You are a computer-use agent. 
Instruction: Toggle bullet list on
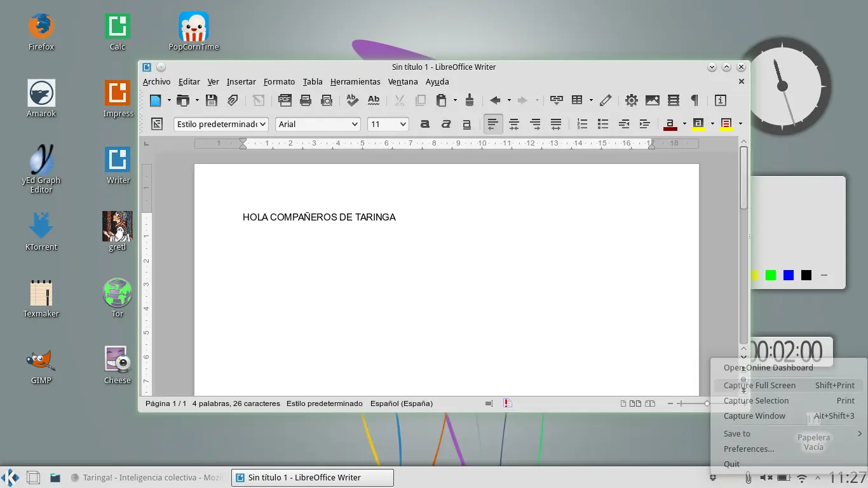(x=603, y=124)
